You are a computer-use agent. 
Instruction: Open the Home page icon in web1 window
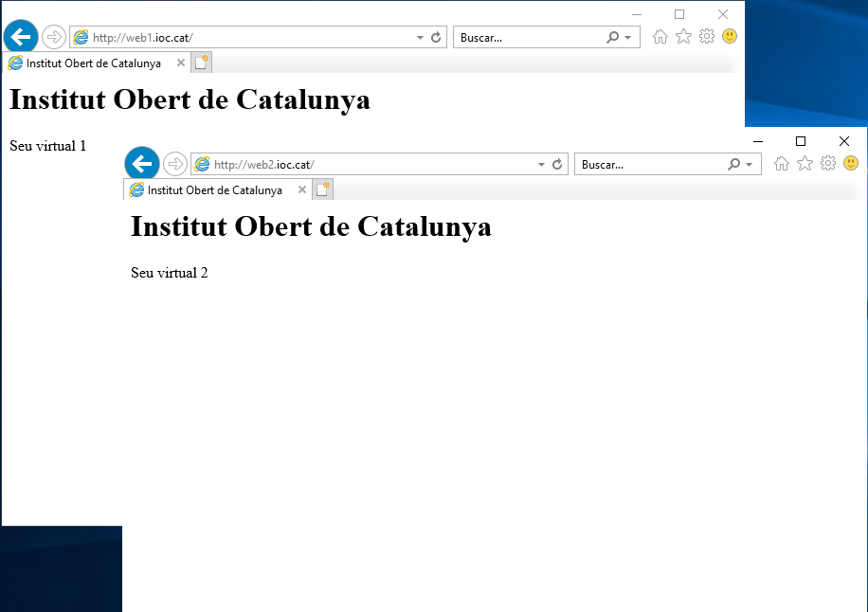(660, 37)
